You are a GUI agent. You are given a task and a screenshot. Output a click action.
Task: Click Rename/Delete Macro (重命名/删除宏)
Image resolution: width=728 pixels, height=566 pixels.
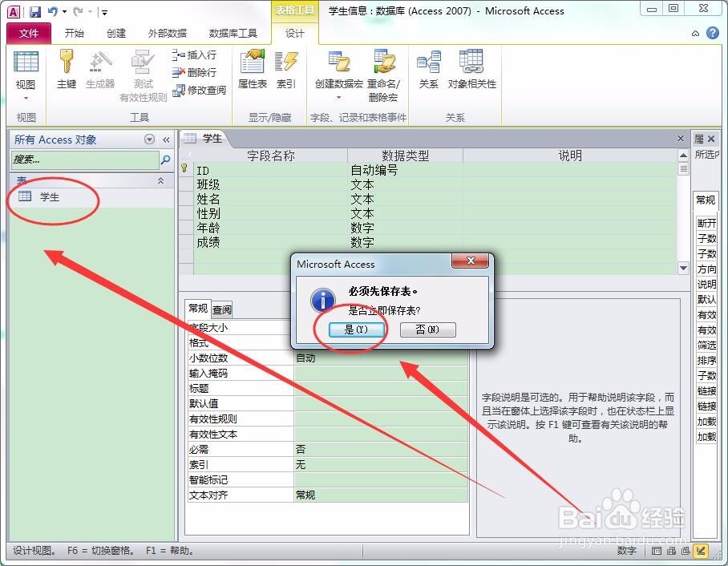tap(383, 75)
